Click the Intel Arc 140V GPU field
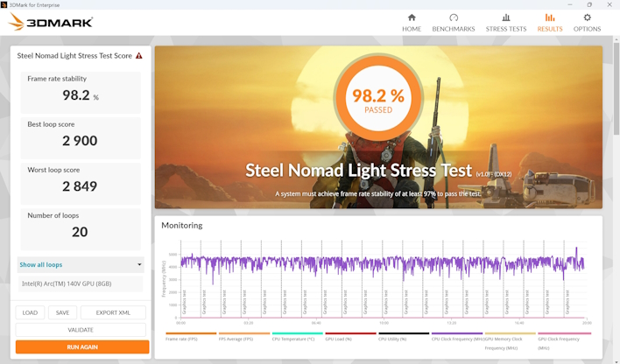 [81, 283]
